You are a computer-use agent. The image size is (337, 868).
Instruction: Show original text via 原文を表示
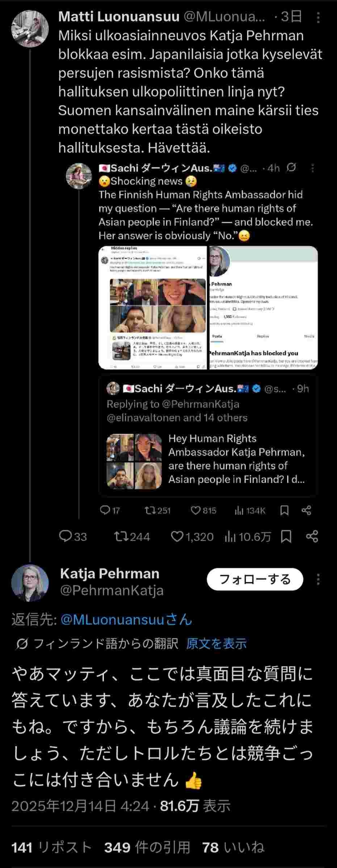(216, 643)
